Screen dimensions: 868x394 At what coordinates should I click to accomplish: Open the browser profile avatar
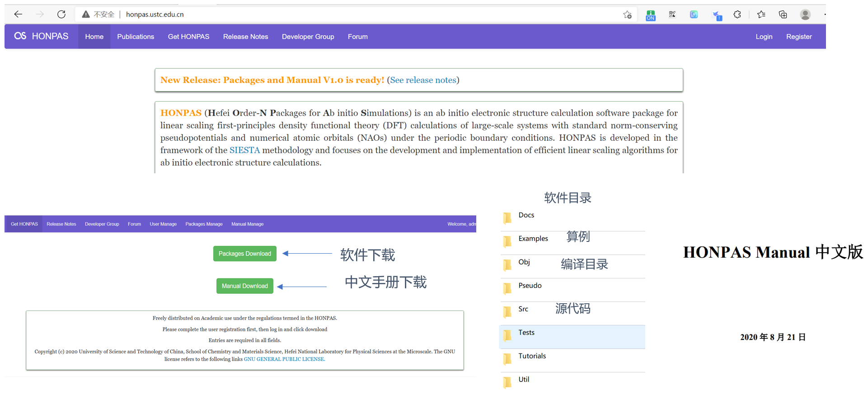(805, 14)
